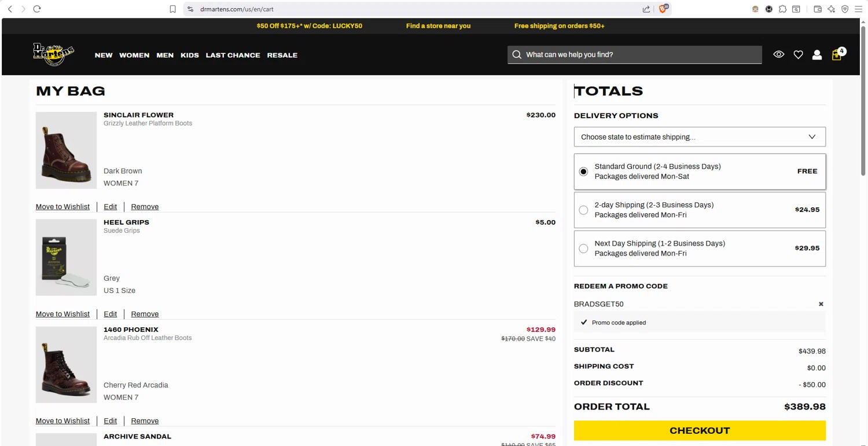
Task: Click the $50 Off LUCKY50 promo banner
Action: point(310,26)
